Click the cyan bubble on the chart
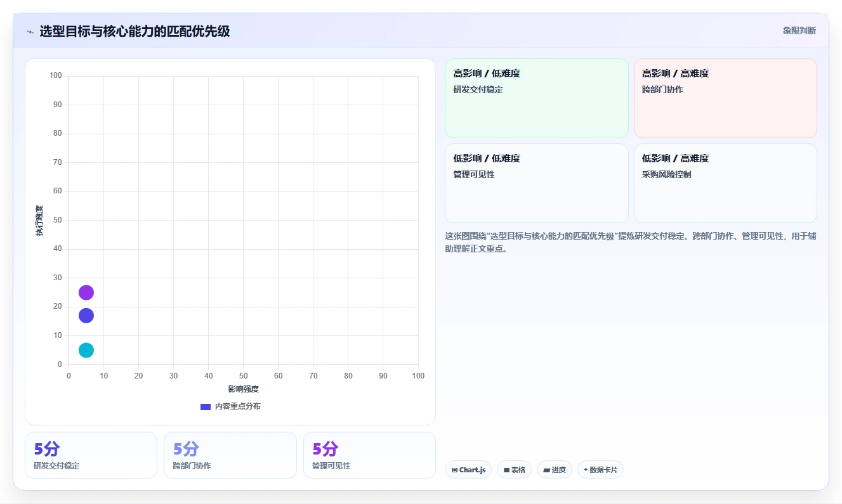Viewport: 842px width, 504px height. (x=86, y=350)
